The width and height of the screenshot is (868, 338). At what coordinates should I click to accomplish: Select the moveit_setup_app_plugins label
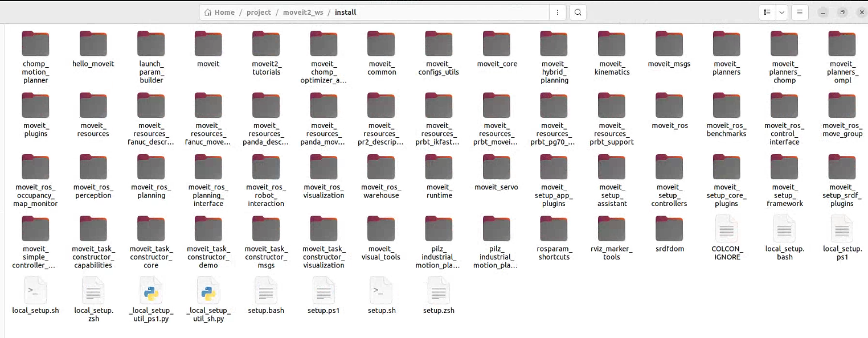tap(554, 195)
